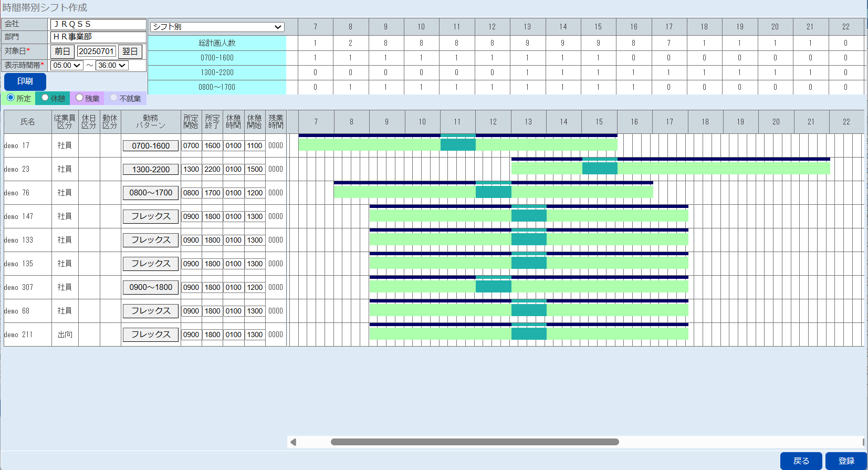Open the シフト別 dropdown
The height and width of the screenshot is (470, 868).
pos(217,27)
